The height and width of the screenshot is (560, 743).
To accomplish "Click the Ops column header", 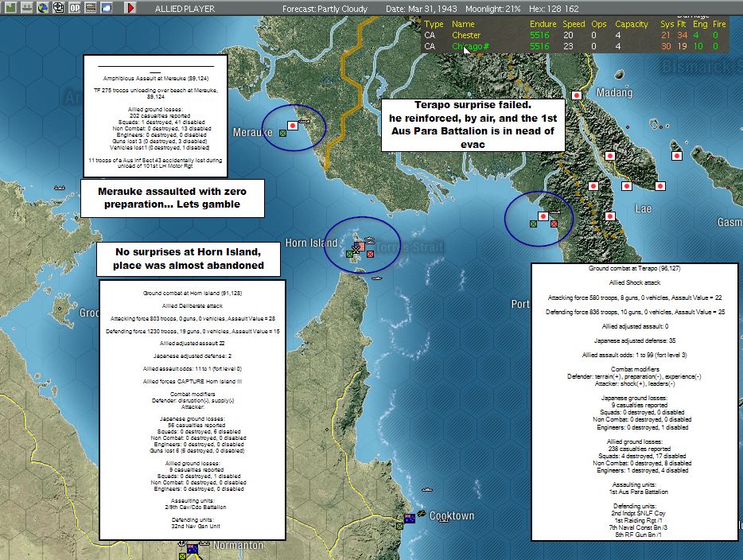I will click(599, 24).
